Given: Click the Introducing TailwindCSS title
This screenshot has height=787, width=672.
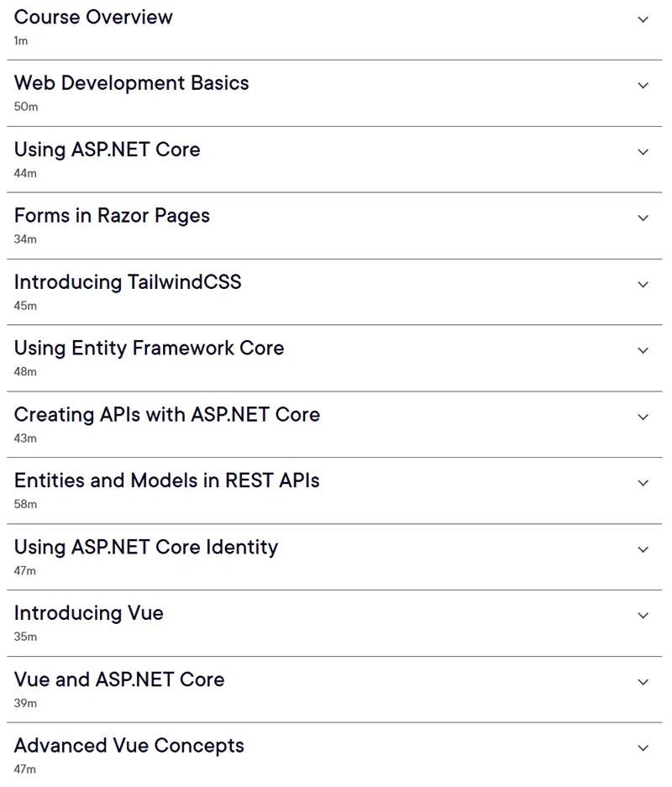Looking at the screenshot, I should (128, 282).
